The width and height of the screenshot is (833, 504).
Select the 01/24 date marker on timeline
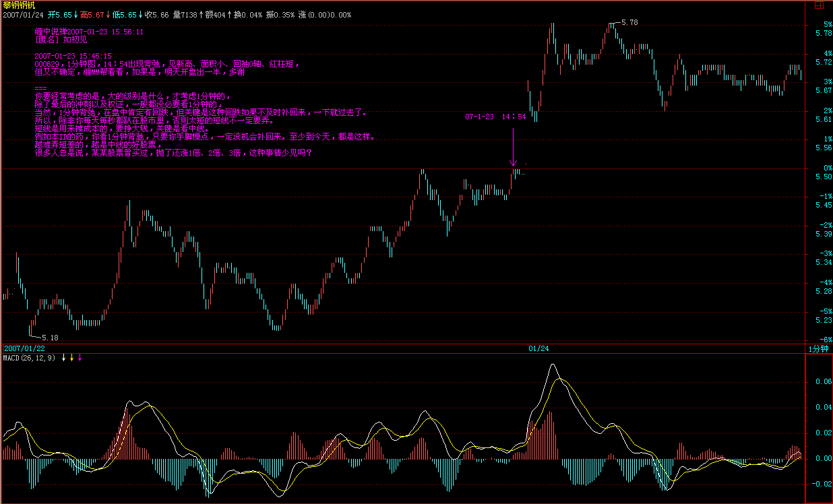point(538,348)
